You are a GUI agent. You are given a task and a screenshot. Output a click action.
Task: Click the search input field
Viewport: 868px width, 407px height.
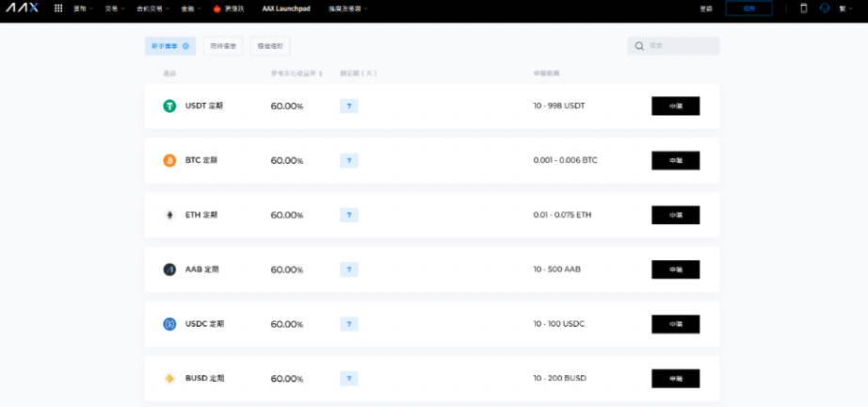coord(680,46)
